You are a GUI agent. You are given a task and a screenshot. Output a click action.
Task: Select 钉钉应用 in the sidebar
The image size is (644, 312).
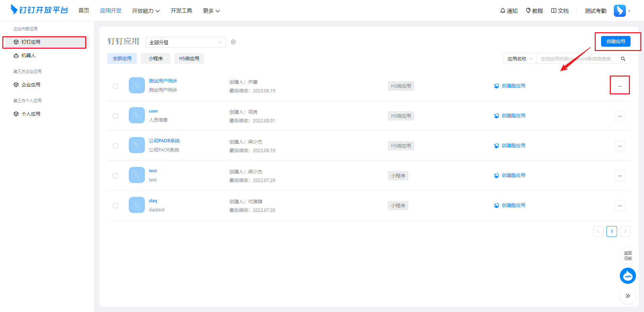pyautogui.click(x=44, y=42)
